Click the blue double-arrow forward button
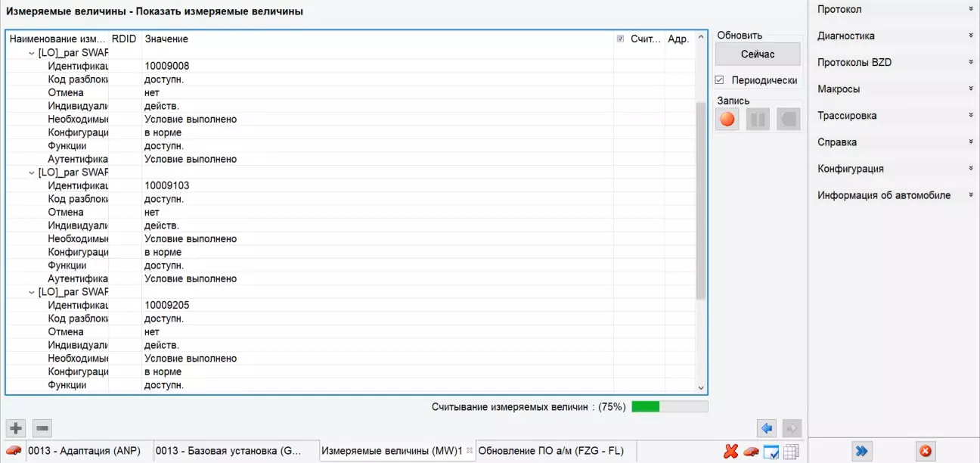Viewport: 980px width, 463px height. tap(861, 451)
